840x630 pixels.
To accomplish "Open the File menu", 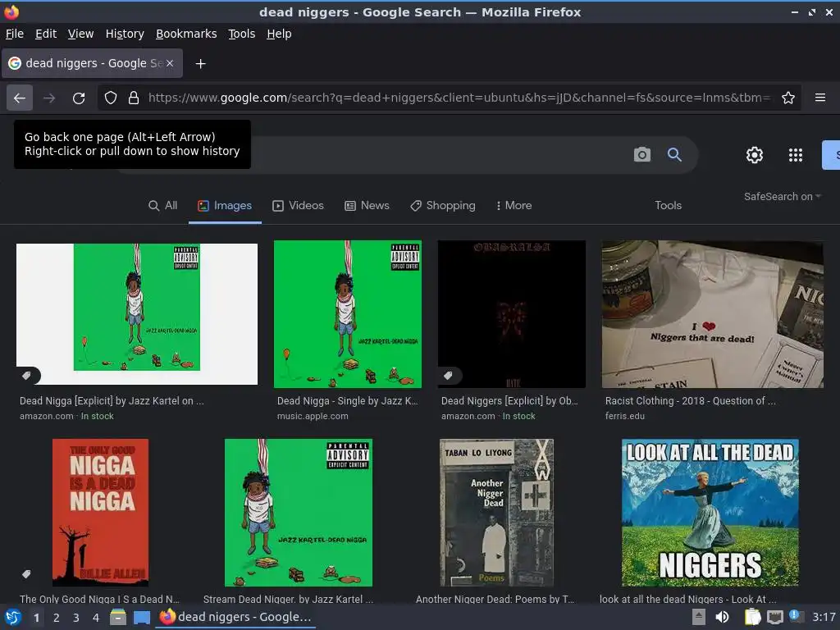I will 15,34.
